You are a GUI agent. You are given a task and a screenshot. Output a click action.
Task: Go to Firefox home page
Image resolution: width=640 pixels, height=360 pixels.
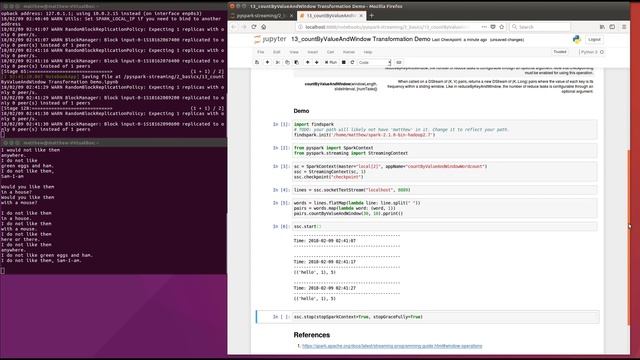tap(264, 27)
